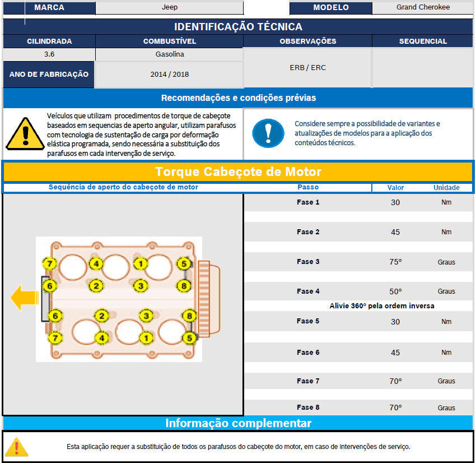Click the Alivie 360° pela ordem inversa note

pyautogui.click(x=382, y=306)
